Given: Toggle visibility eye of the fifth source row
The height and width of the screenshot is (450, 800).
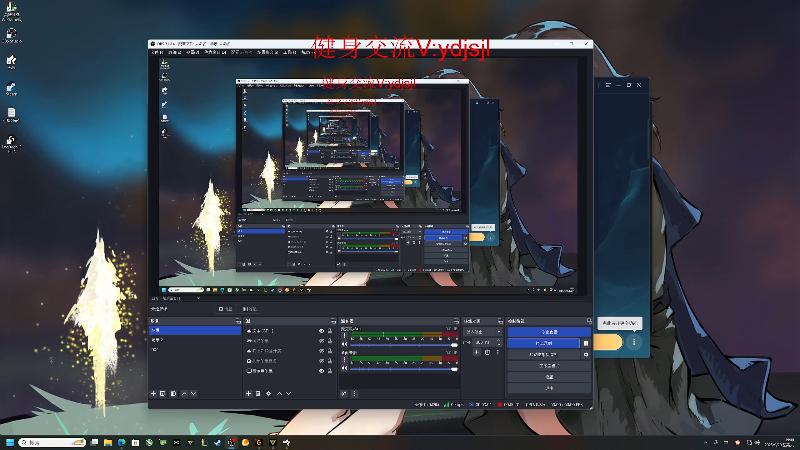Looking at the screenshot, I should click(x=321, y=371).
